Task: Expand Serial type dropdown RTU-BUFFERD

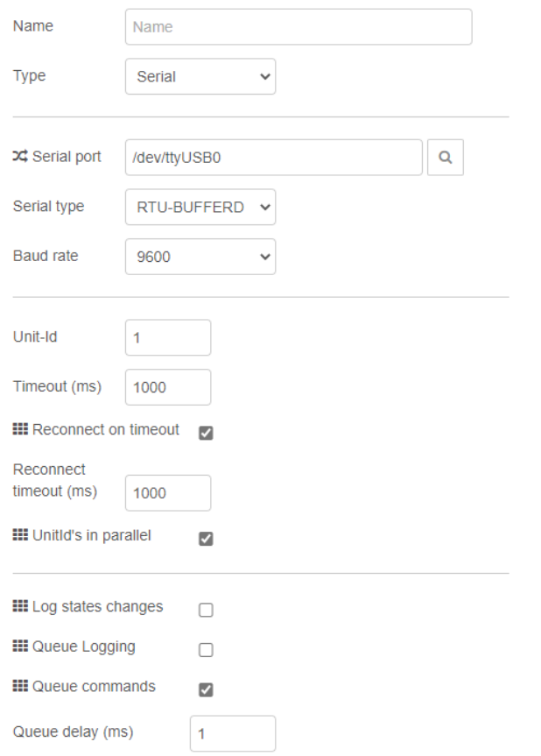Action: click(x=200, y=208)
